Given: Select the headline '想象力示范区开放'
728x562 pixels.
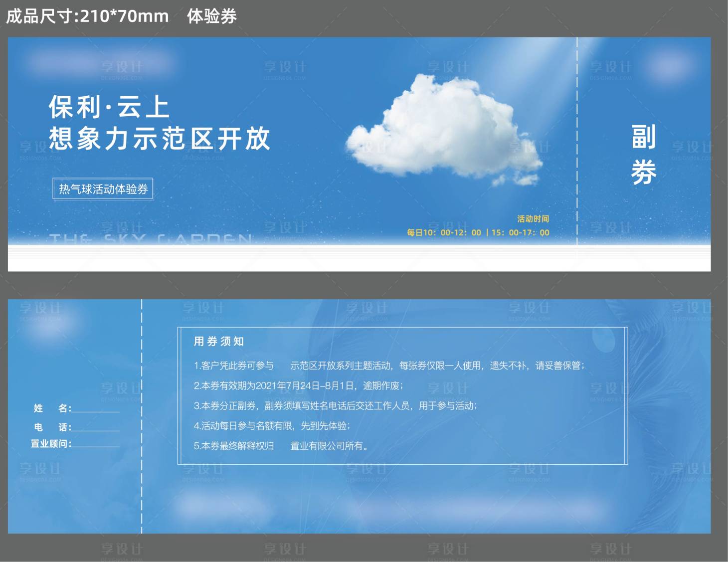Looking at the screenshot, I should (x=160, y=139).
